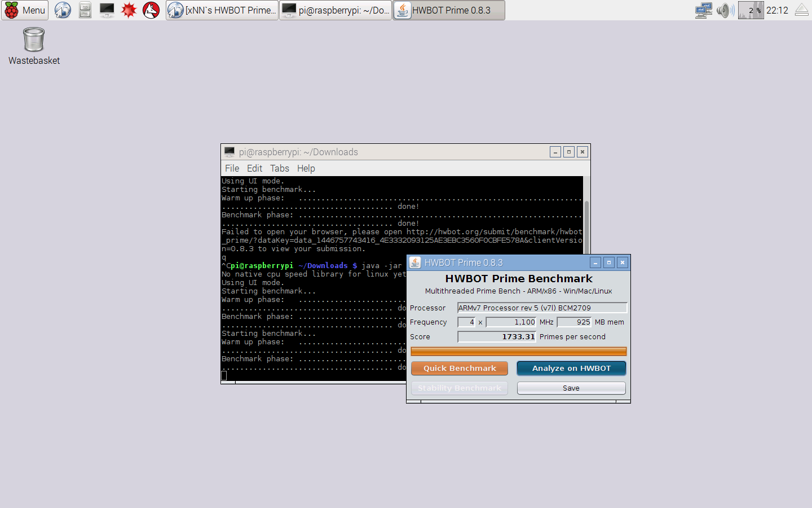Maximize the terminal window
Image resolution: width=812 pixels, height=508 pixels.
(569, 152)
